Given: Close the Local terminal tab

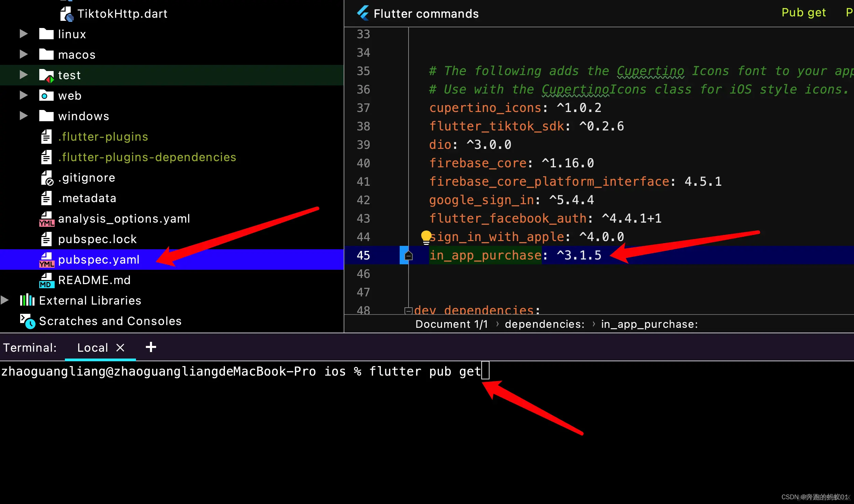Looking at the screenshot, I should coord(120,348).
